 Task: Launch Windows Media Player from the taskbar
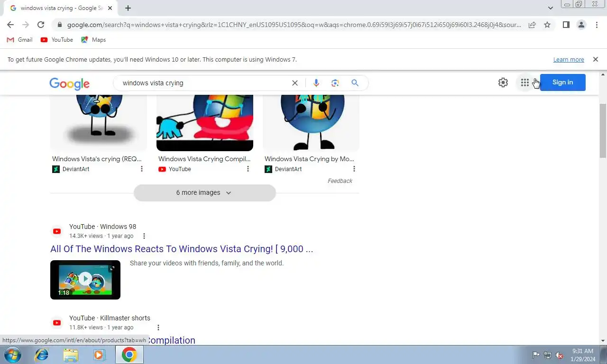tap(99, 355)
